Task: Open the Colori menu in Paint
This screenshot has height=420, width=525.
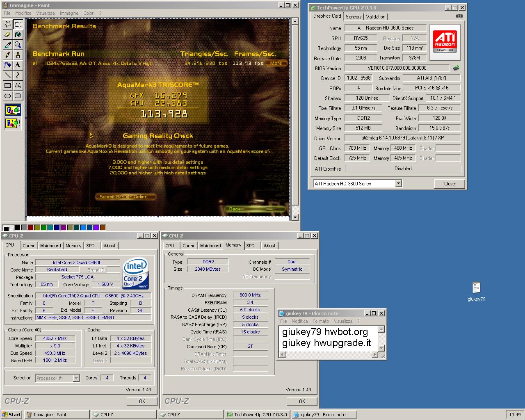Action: point(89,13)
